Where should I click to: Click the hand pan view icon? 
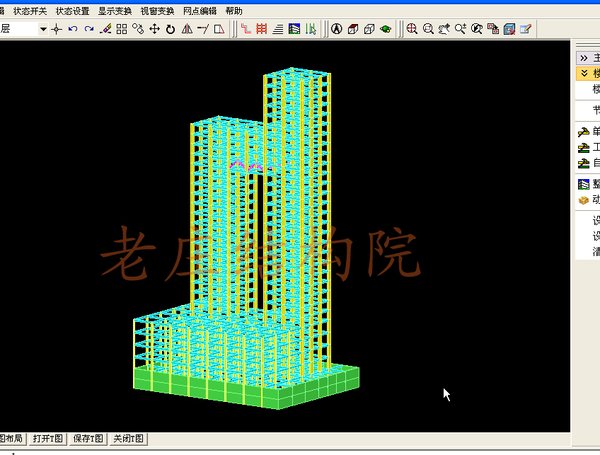pyautogui.click(x=445, y=29)
